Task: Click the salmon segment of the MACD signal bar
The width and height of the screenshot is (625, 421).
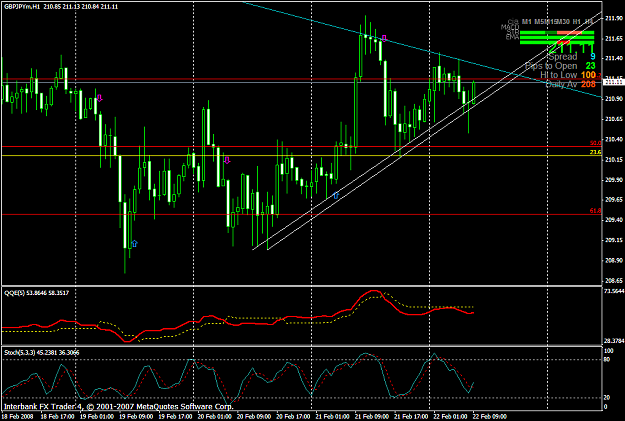Action: pyautogui.click(x=569, y=32)
